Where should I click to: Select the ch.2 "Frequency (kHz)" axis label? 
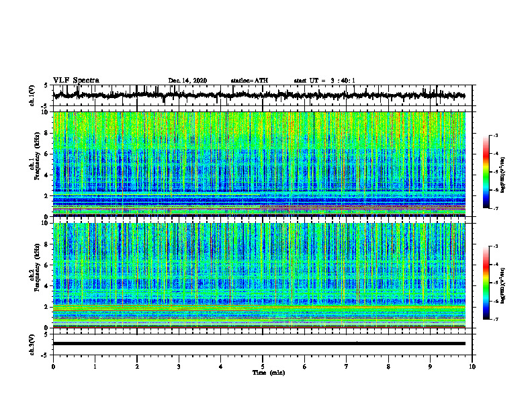37,267
